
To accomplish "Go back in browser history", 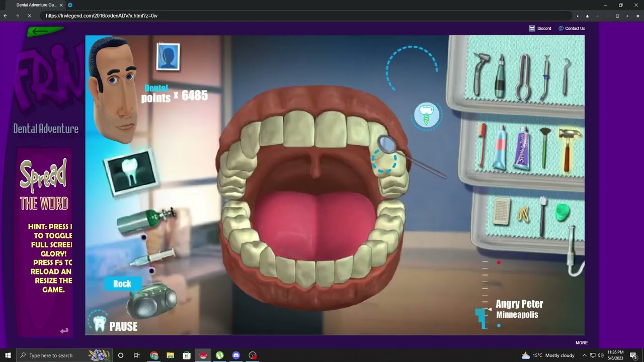I will (6, 16).
